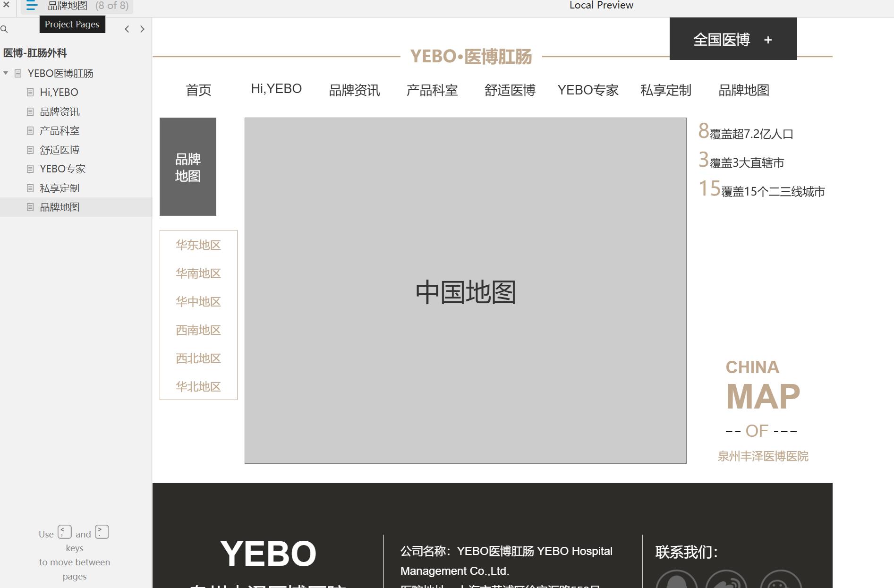This screenshot has height=588, width=894.
Task: Open the 舒适医博 page in sidebar
Action: pyautogui.click(x=60, y=150)
